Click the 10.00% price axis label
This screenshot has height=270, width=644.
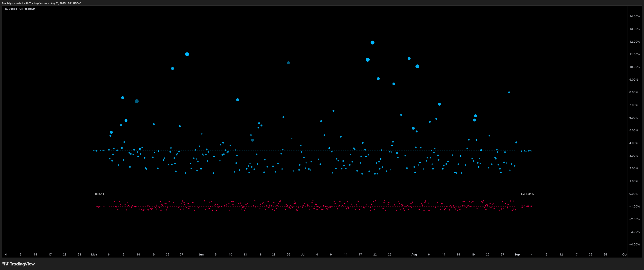[x=635, y=67]
